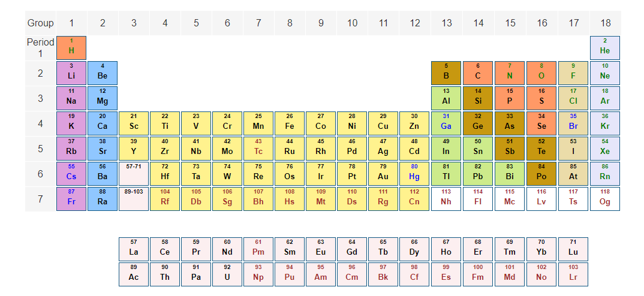644x296 pixels.
Task: Click the Lawrencium (Lr) cell
Action: tap(573, 274)
